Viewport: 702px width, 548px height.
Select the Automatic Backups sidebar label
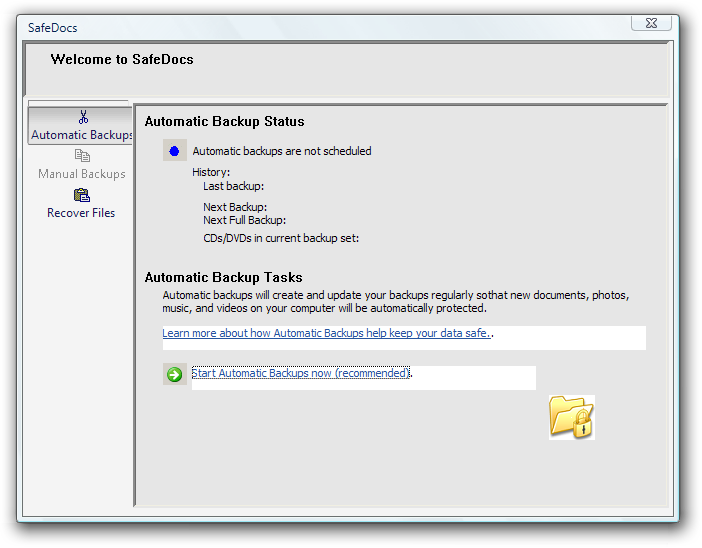pos(81,135)
